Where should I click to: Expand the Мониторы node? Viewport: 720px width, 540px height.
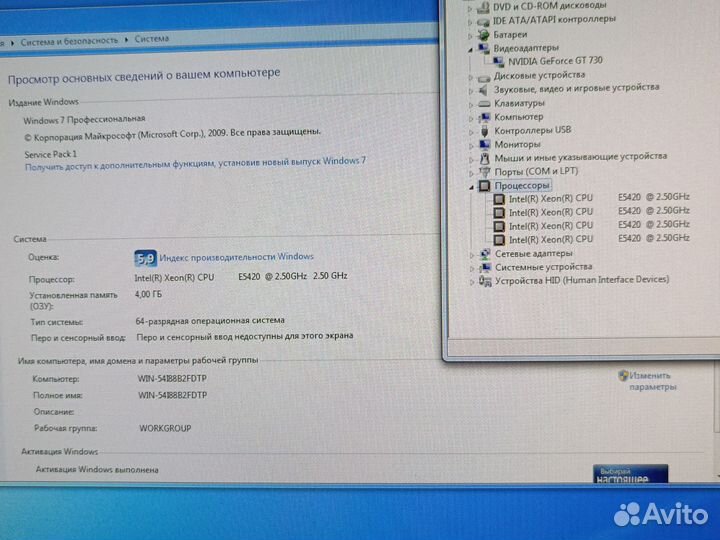tap(471, 146)
